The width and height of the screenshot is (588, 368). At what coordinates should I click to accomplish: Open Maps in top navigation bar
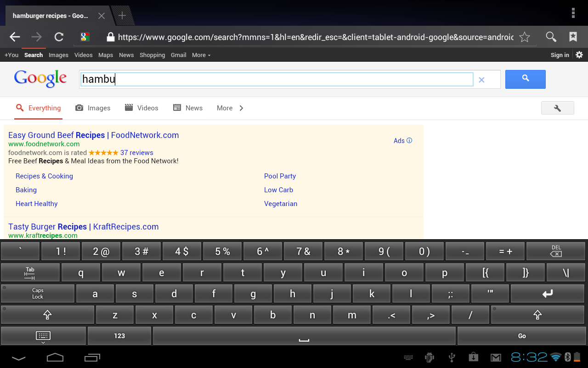(x=106, y=55)
